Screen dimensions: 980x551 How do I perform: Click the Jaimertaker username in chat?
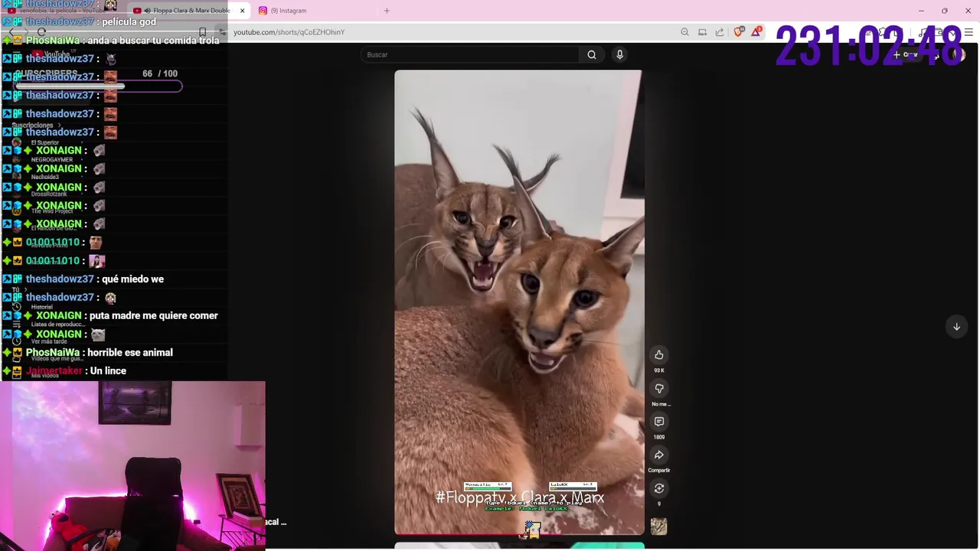click(54, 370)
